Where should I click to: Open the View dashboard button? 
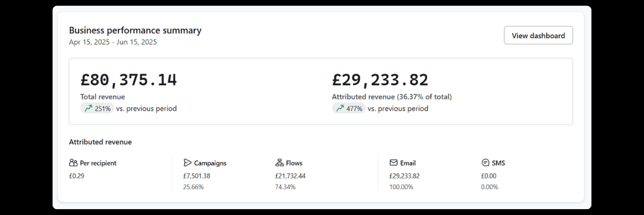[x=538, y=35]
